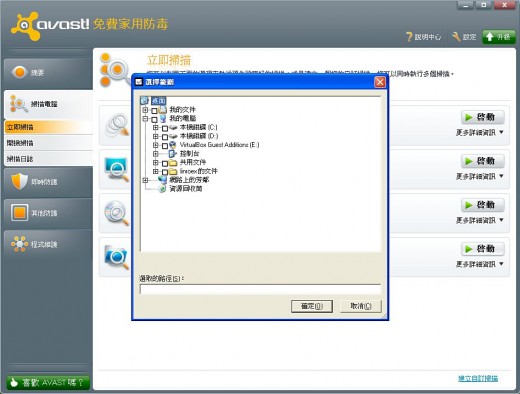Select the 開機掃描 sidebar item

tap(49, 143)
